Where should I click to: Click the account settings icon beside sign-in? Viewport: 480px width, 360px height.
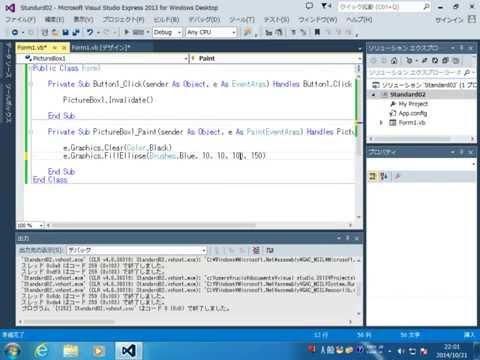pyautogui.click(x=472, y=19)
